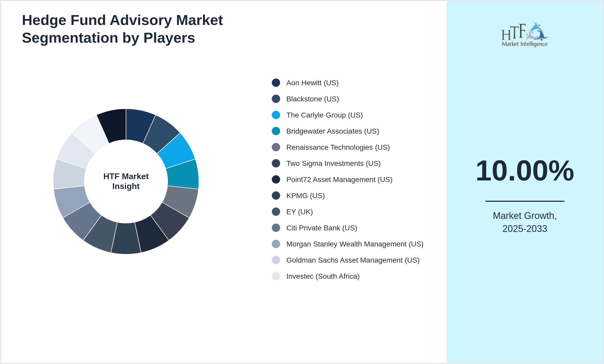
Task: Click the light blue Carlyle Group dot
Action: coord(276,115)
